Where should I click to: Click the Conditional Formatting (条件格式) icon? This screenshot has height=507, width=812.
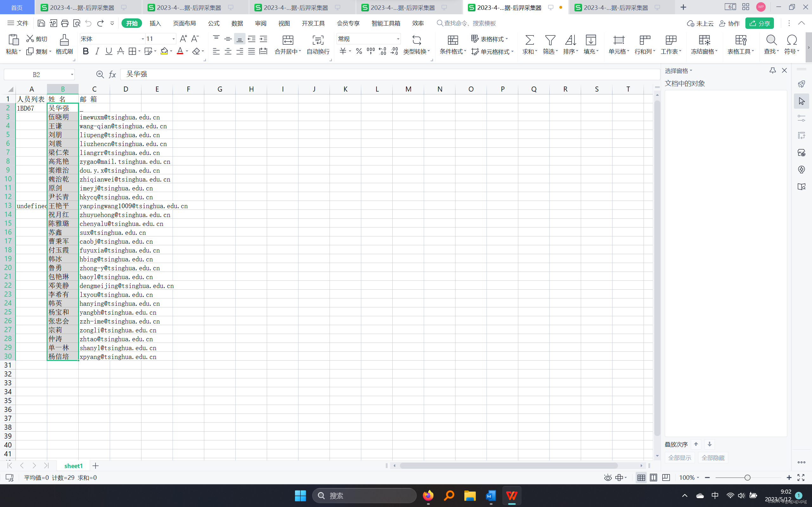point(453,40)
